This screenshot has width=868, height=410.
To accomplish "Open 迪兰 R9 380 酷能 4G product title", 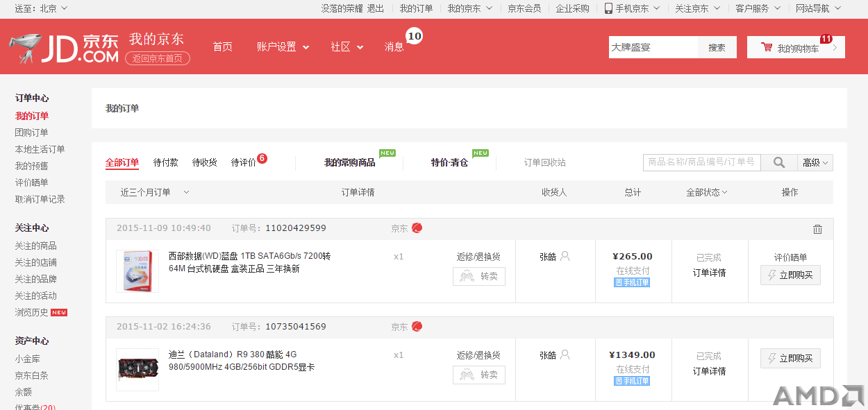I will pyautogui.click(x=242, y=361).
